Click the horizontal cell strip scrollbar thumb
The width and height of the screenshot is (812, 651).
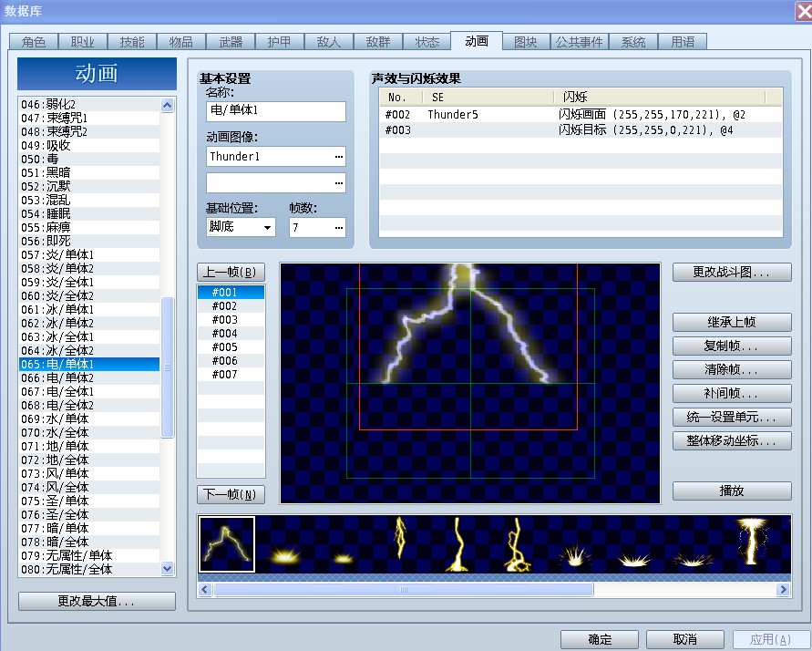(404, 589)
